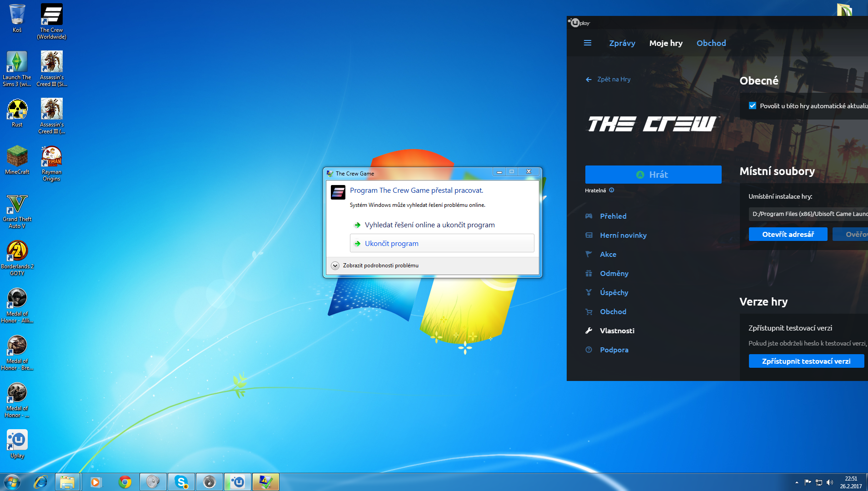Select Assassin's Creed III (Si... desktop shortcut
868x491 pixels.
coord(51,69)
